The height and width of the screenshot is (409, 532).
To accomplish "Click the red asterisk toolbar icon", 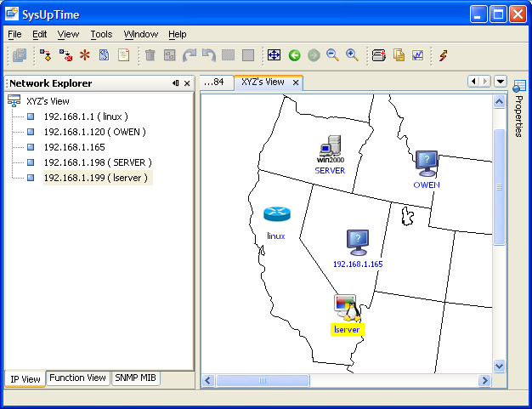I will [84, 55].
